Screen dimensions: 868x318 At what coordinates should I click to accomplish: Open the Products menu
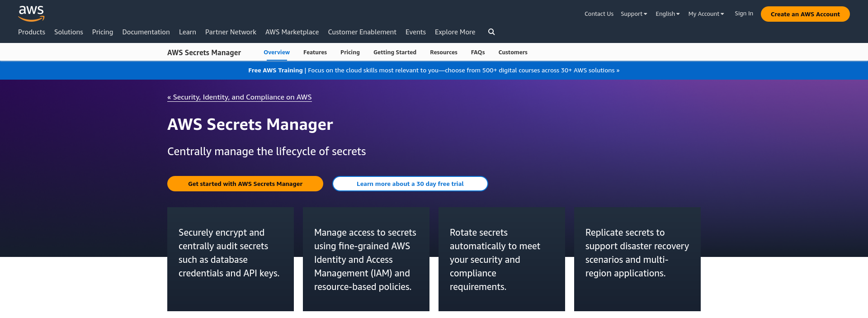click(x=32, y=32)
